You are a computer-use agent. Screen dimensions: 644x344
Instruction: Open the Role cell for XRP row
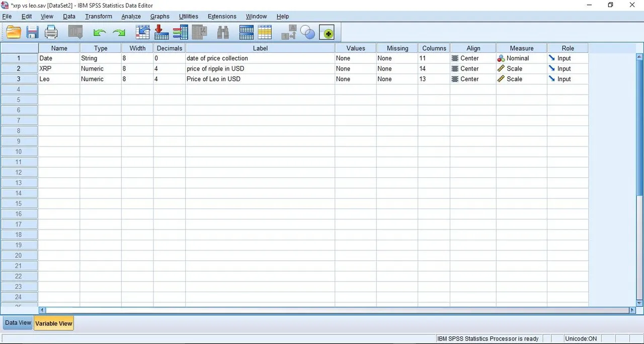point(568,68)
